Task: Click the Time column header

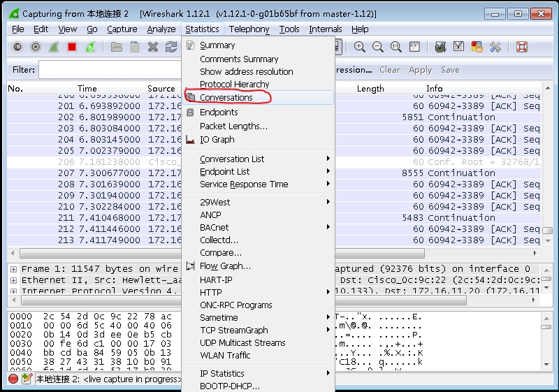Action: click(x=111, y=88)
